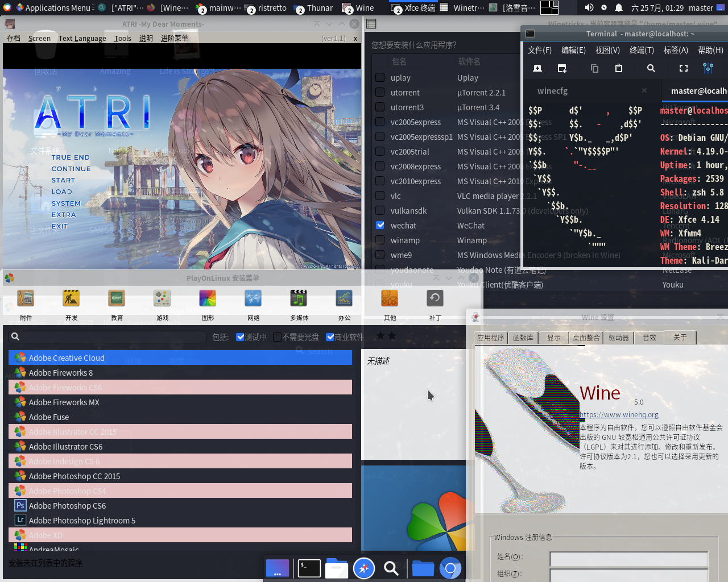Viewport: 728px width, 582px height.
Task: Click the paste icon in Terminal toolbar
Action: [x=619, y=68]
